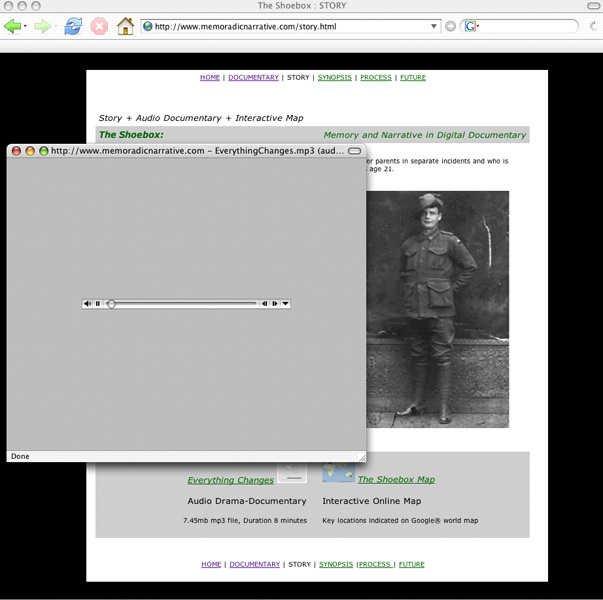
Task: Click the red stop loading button
Action: pos(99,26)
